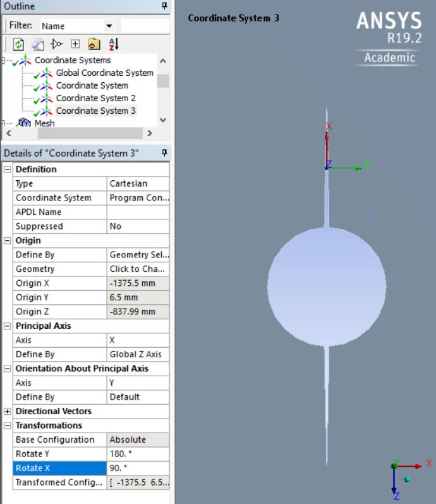The image size is (436, 504).
Task: Click the filter text input box
Action: click(145, 26)
